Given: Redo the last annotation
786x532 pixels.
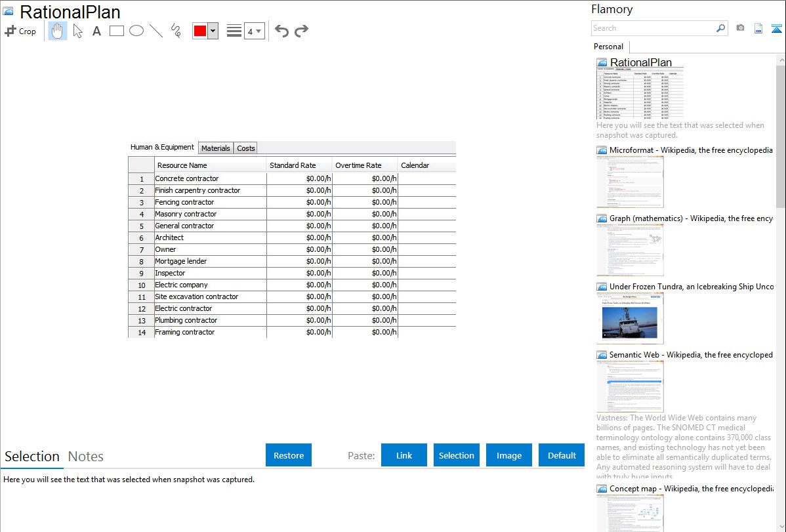Looking at the screenshot, I should pos(301,31).
